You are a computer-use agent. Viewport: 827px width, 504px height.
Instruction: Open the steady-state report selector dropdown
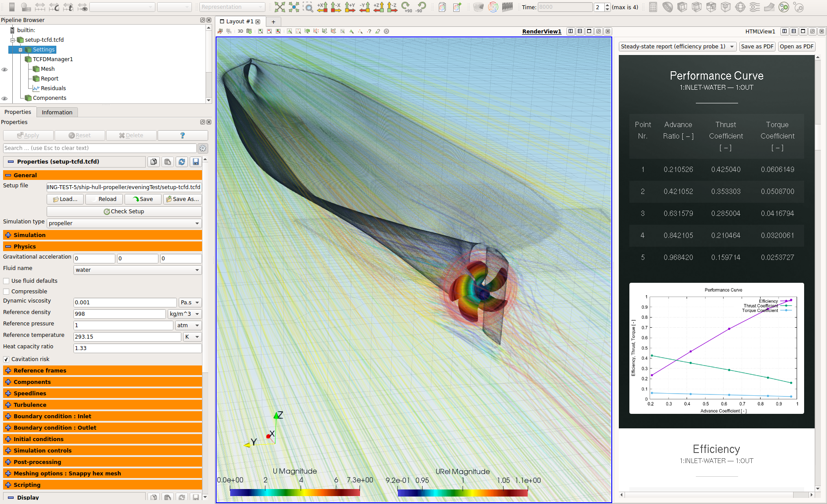click(x=677, y=47)
